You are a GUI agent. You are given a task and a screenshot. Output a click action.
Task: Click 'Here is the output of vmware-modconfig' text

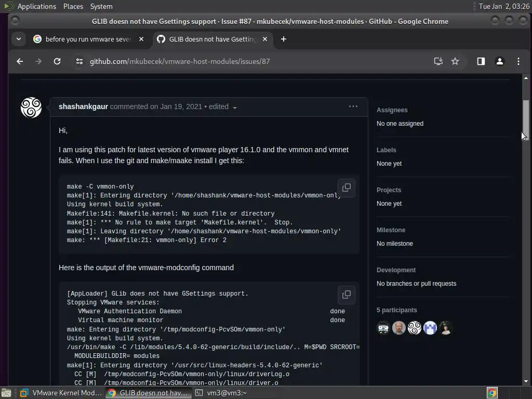pos(146,268)
